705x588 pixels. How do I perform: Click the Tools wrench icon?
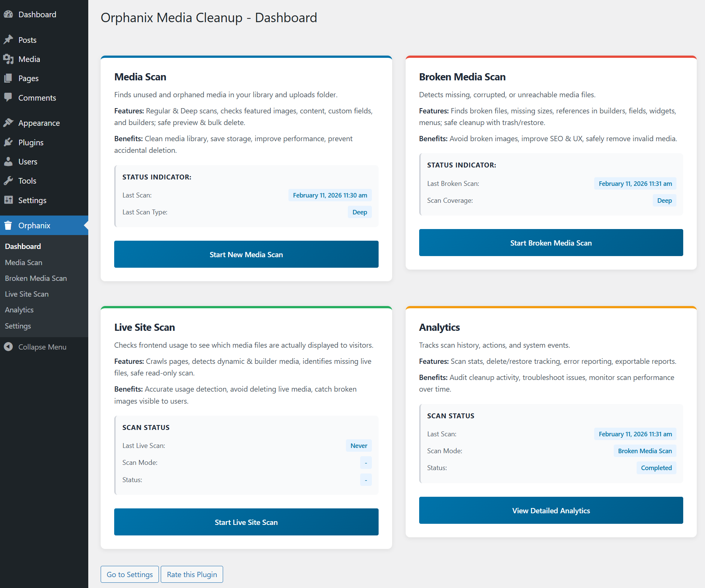click(x=8, y=181)
